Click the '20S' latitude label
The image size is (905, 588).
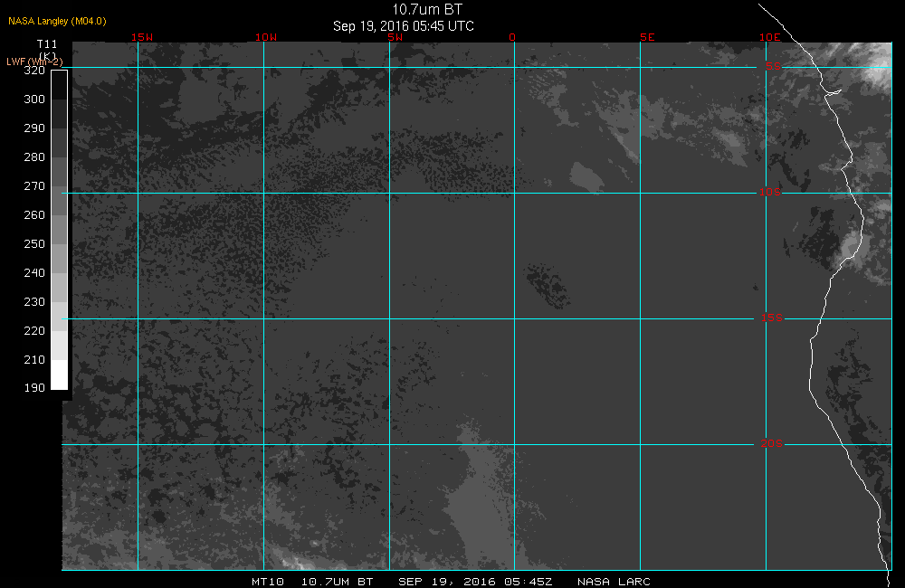click(x=772, y=444)
